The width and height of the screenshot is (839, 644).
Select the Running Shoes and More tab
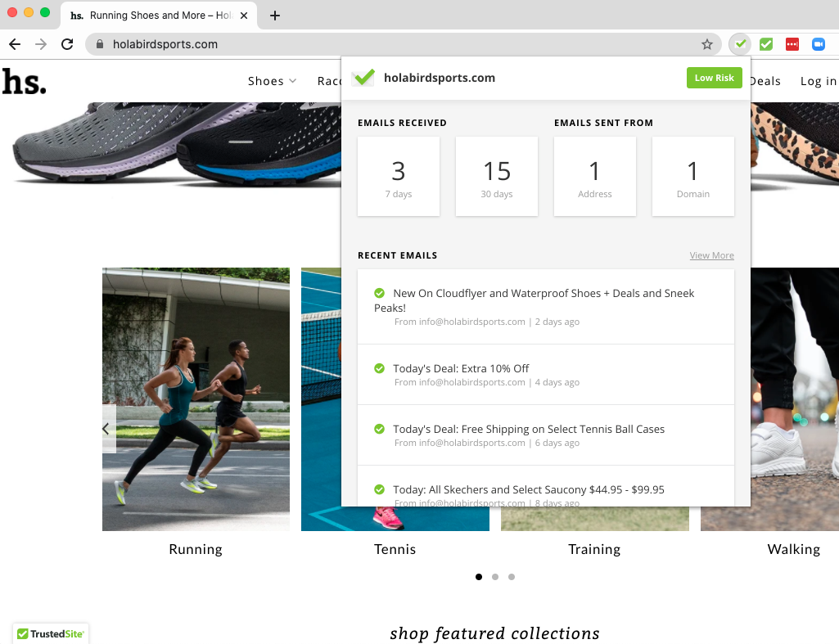[159, 16]
